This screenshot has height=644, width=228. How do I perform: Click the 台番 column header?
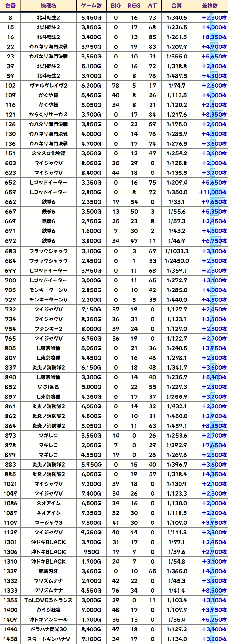tap(10, 6)
